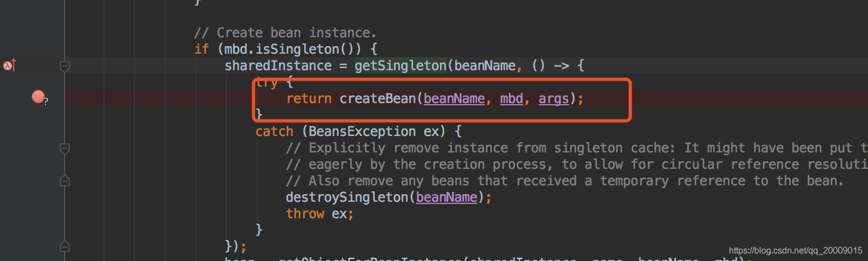The width and height of the screenshot is (868, 261).
Task: Click mbd.isSingleton() condition
Action: pyautogui.click(x=293, y=49)
